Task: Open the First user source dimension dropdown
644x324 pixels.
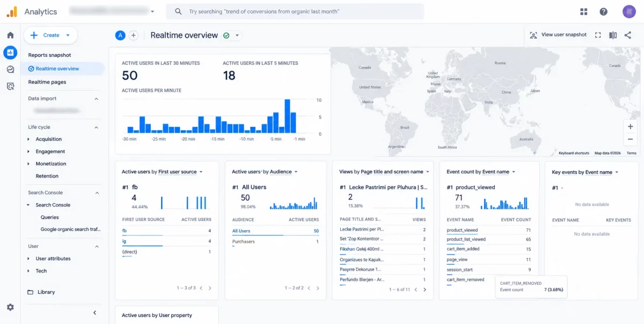Action: 181,172
